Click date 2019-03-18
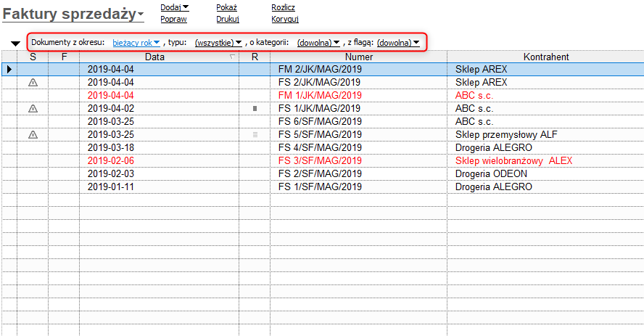This screenshot has height=336, width=644. tap(110, 147)
